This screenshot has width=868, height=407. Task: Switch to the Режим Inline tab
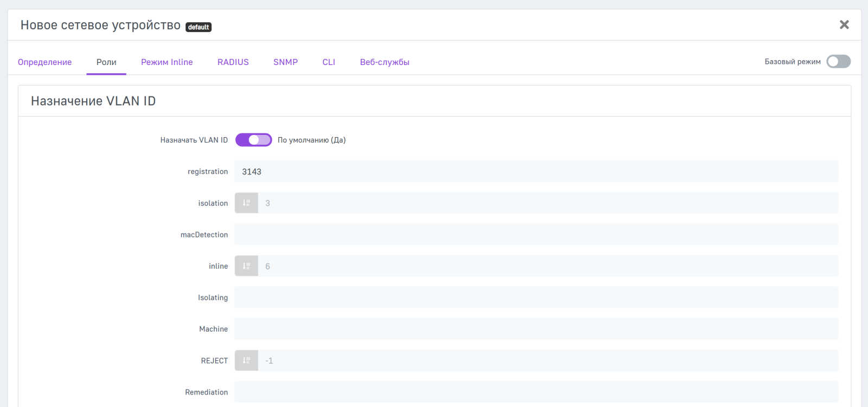point(167,62)
